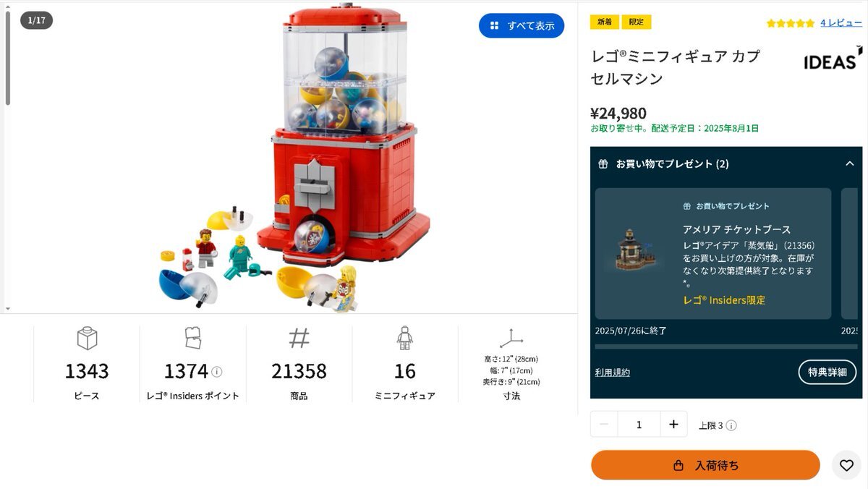Increase quantity with plus button
868x489 pixels.
pyautogui.click(x=673, y=425)
